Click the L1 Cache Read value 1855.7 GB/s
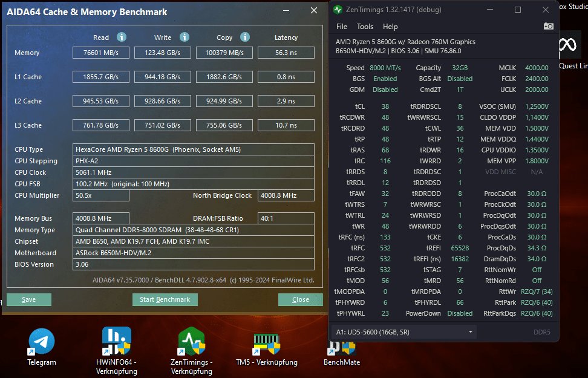Viewport: 588px width, 378px height. tap(101, 77)
